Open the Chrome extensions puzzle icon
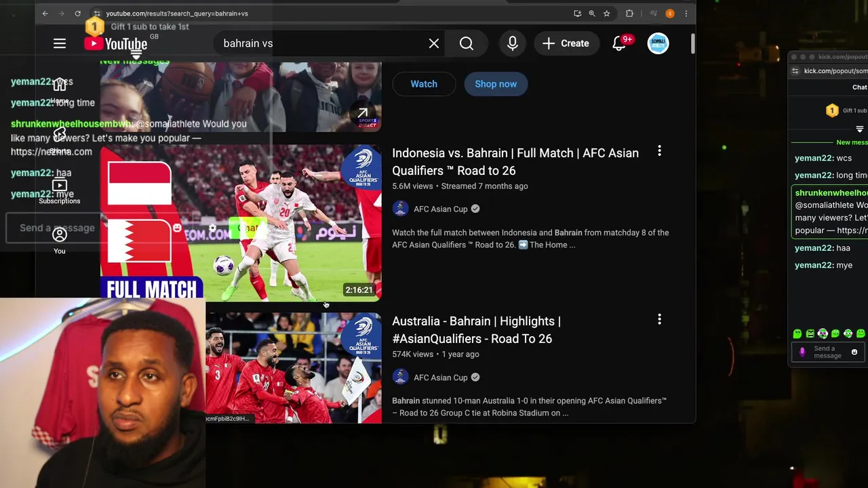The image size is (868, 488). click(629, 14)
